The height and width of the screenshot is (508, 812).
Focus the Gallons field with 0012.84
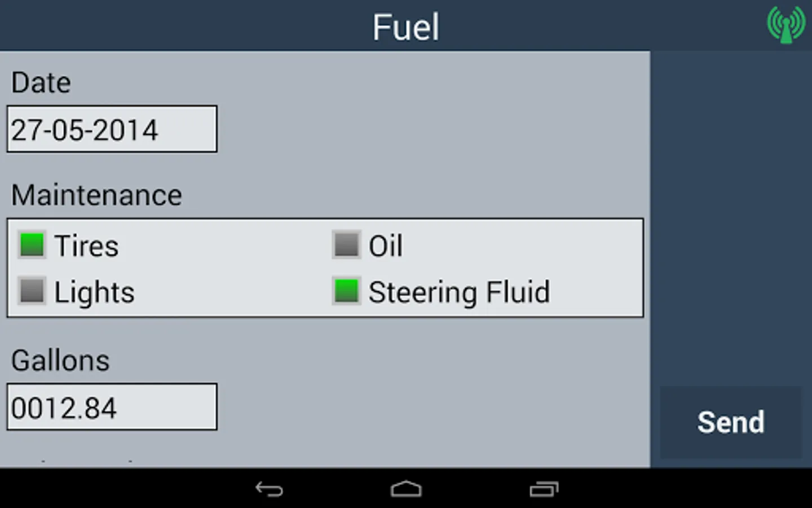point(112,407)
